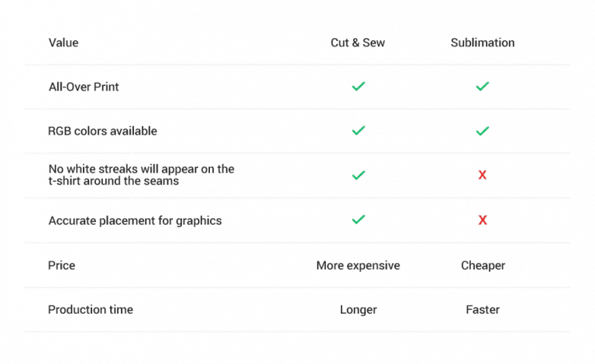Click the Cut & Sew accurate placement checkmark
The width and height of the screenshot is (595, 364).
click(358, 220)
